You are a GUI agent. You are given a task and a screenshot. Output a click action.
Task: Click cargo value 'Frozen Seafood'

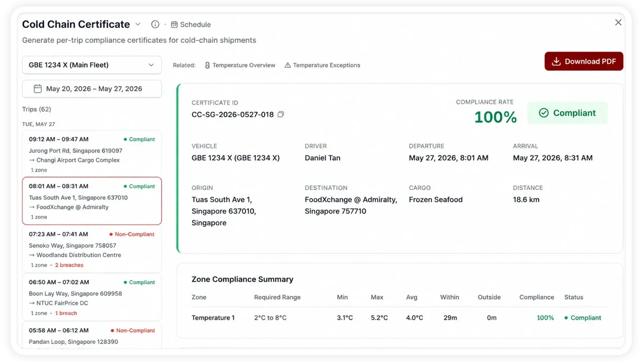436,200
